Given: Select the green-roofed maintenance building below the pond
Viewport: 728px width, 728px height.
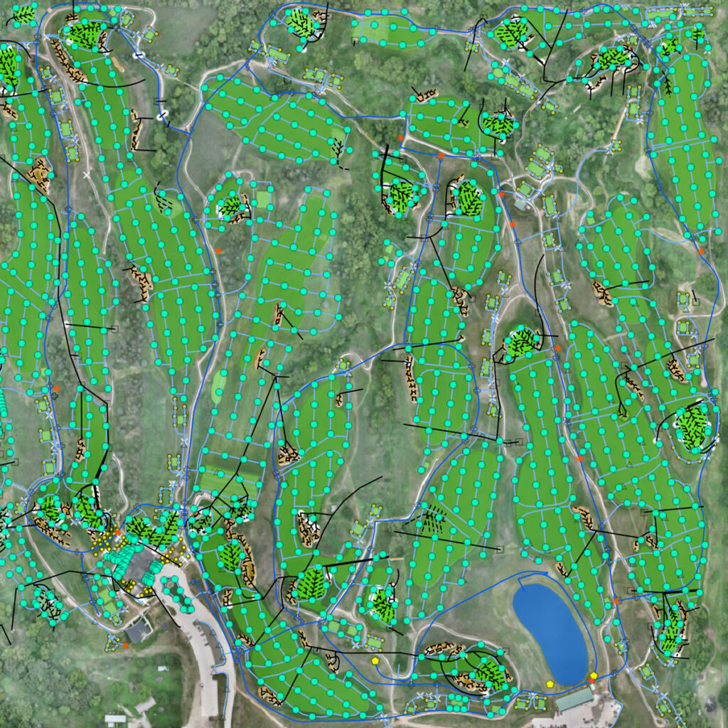Looking at the screenshot, I should point(574,700).
